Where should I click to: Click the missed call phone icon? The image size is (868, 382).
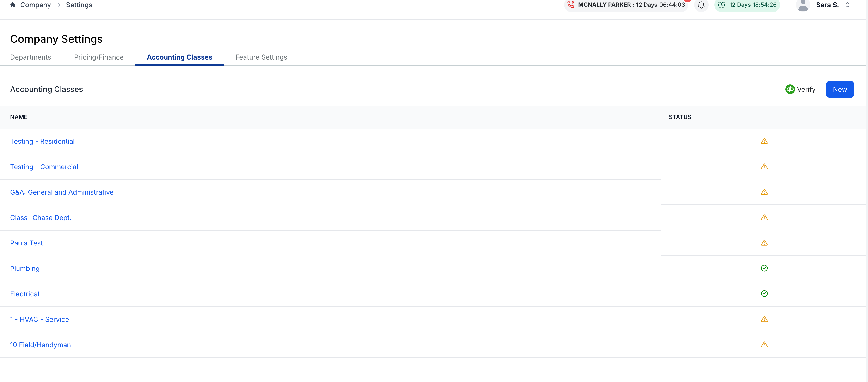571,5
